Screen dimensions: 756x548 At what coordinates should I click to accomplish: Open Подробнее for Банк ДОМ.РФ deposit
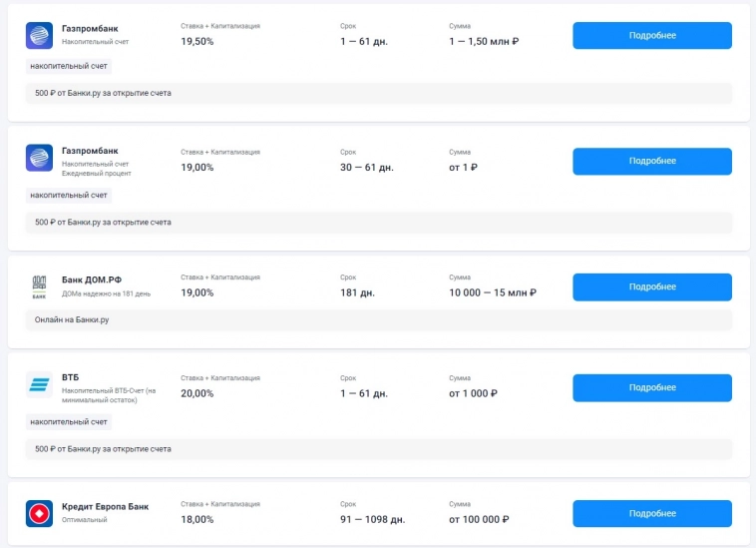click(651, 287)
